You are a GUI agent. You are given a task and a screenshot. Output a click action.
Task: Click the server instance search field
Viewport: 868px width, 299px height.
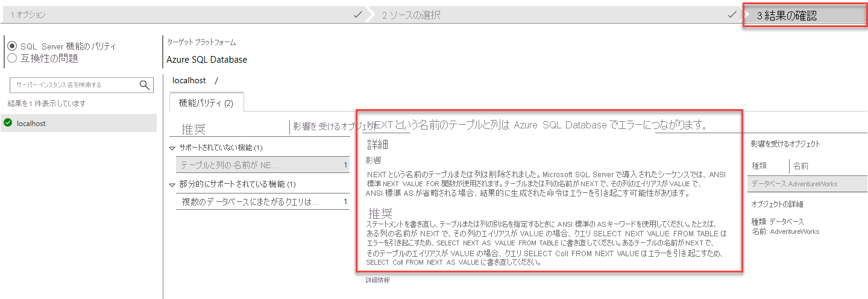pyautogui.click(x=82, y=85)
